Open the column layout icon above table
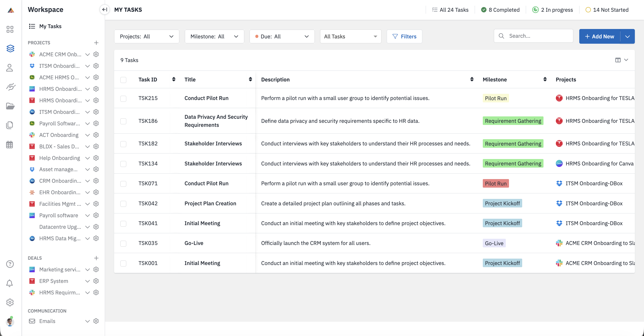The image size is (644, 336). click(x=618, y=60)
